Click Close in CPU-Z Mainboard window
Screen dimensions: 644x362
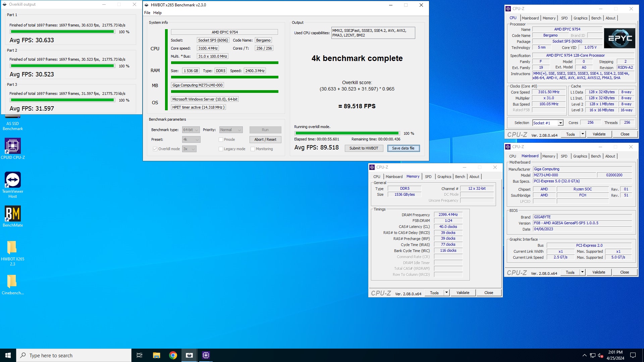tap(625, 272)
